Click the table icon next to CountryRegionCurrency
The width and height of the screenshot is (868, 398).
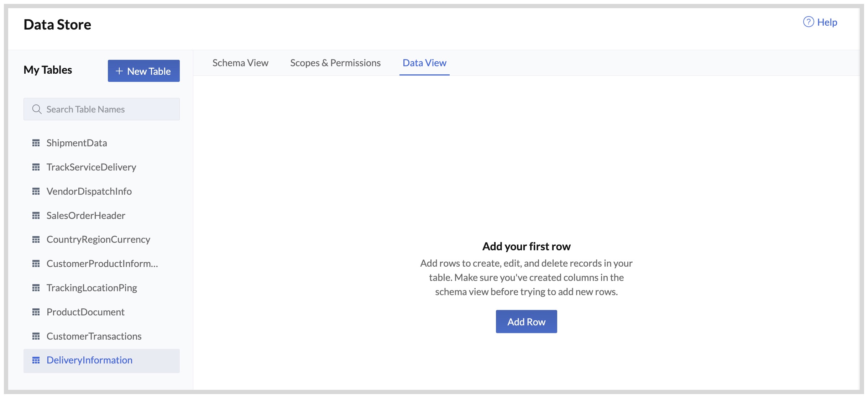[x=36, y=240]
